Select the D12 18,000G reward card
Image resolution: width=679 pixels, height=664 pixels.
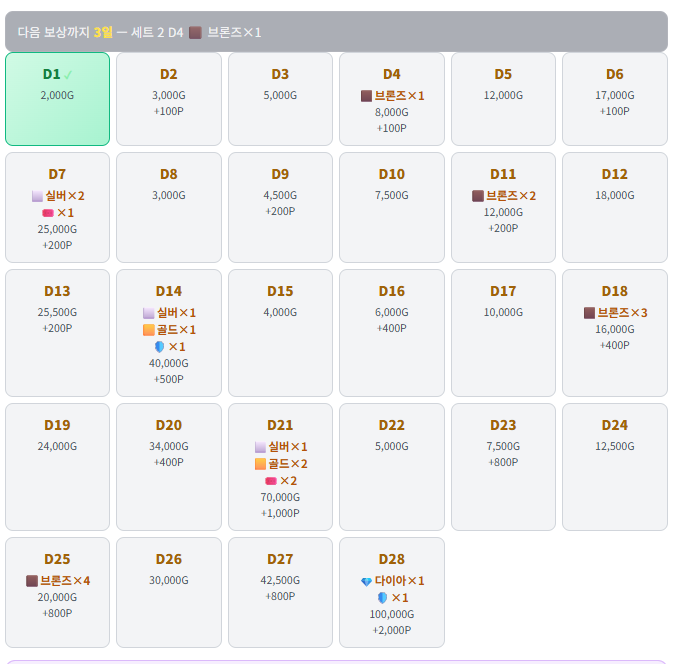615,207
